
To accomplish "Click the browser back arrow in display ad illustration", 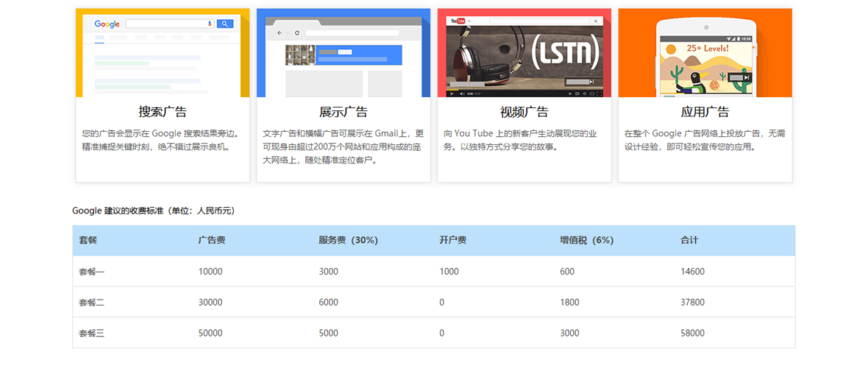I will click(279, 33).
